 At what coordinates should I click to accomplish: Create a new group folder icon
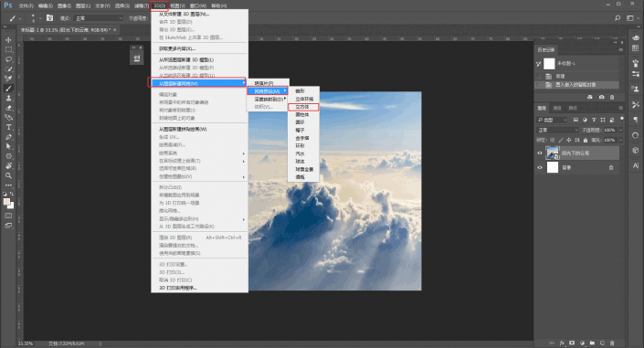[x=592, y=343]
